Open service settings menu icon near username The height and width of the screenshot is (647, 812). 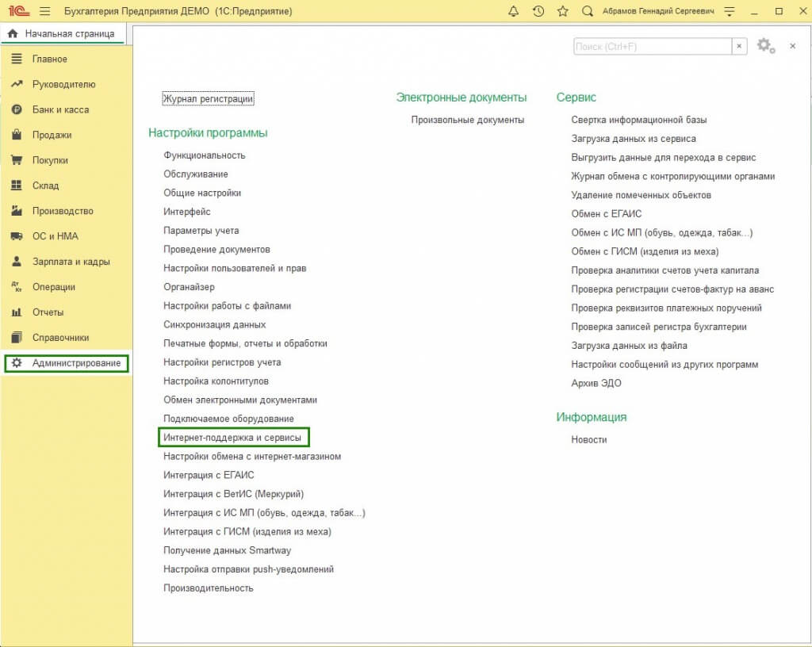730,11
